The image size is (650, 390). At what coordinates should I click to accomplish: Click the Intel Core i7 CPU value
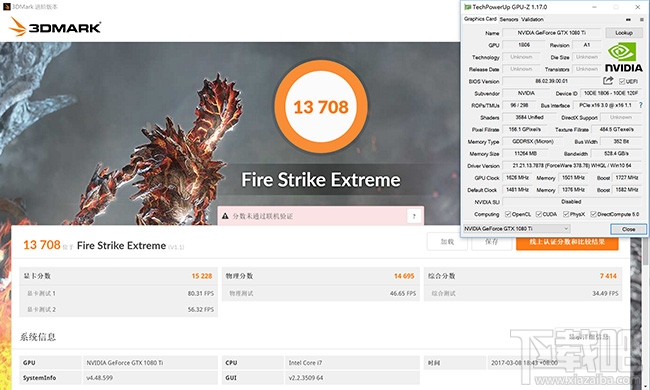[x=306, y=363]
